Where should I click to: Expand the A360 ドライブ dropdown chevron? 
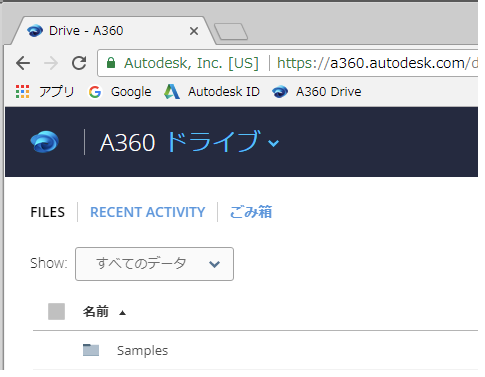[274, 143]
